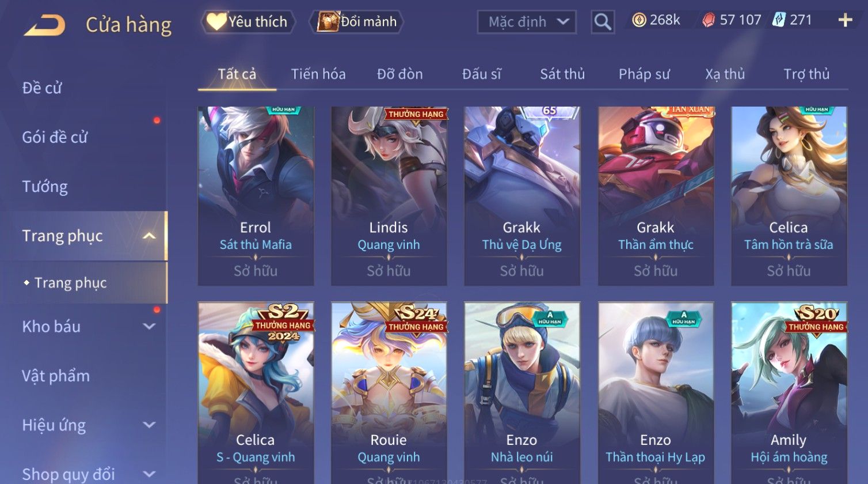
Task: Tap the plus icon to add currency
Action: pyautogui.click(x=845, y=20)
